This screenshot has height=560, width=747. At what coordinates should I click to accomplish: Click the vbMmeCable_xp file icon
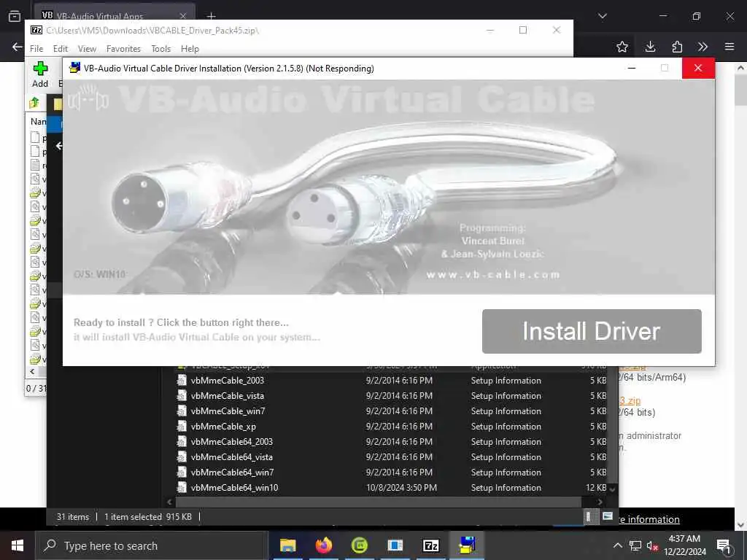[182, 426]
